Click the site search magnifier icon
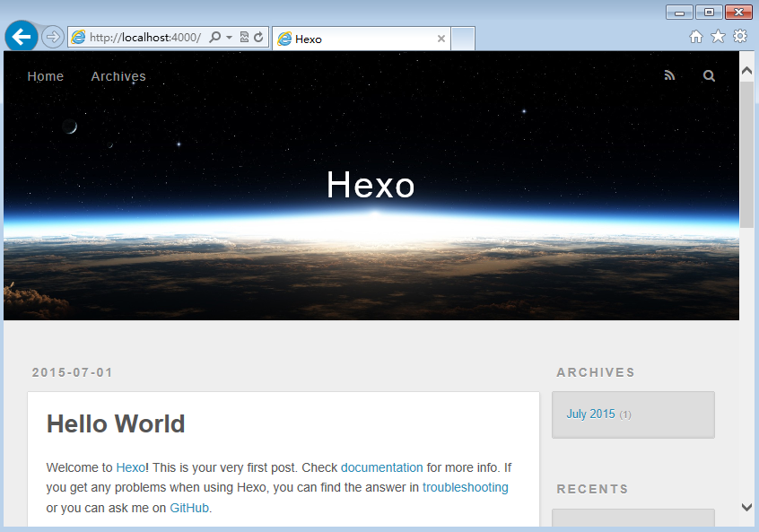The height and width of the screenshot is (532, 759). 709,75
